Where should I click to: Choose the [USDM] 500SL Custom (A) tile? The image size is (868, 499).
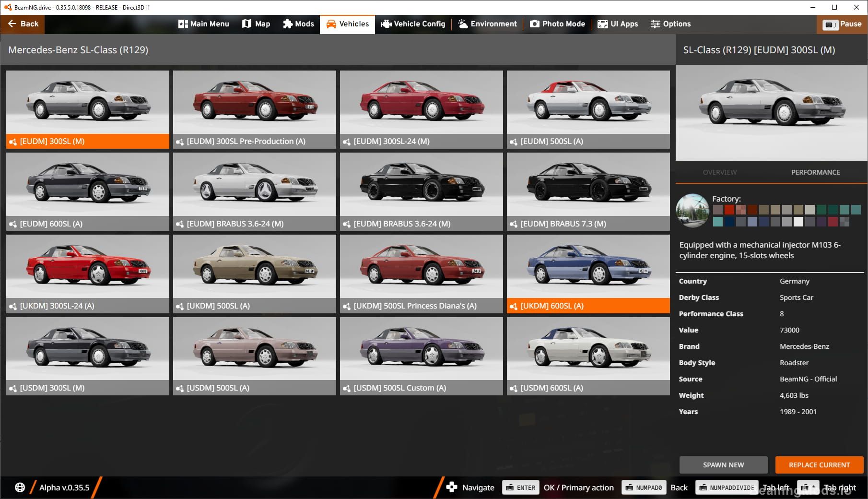pyautogui.click(x=422, y=356)
